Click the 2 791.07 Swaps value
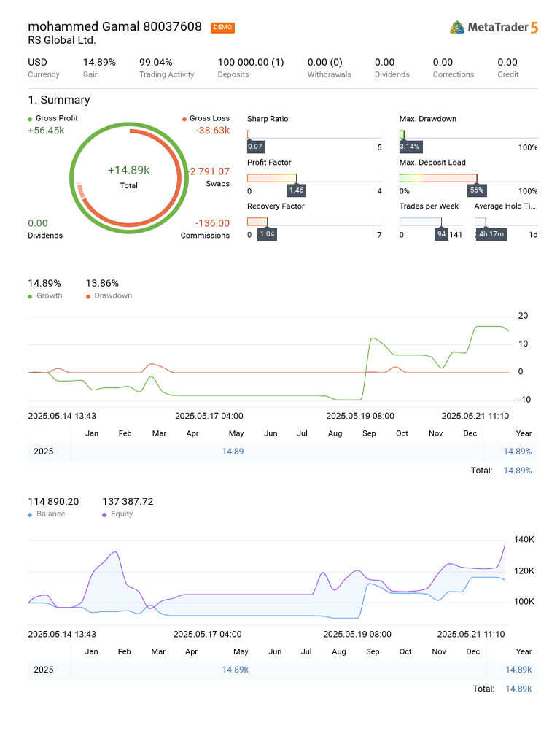This screenshot has height=747, width=560. pyautogui.click(x=209, y=171)
